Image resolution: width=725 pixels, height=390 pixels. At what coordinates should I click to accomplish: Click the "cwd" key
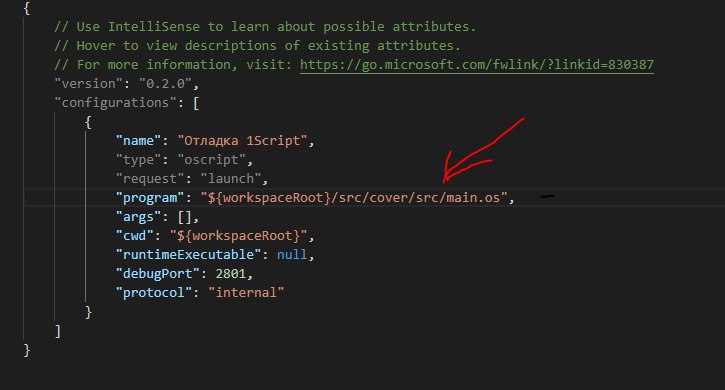point(135,235)
